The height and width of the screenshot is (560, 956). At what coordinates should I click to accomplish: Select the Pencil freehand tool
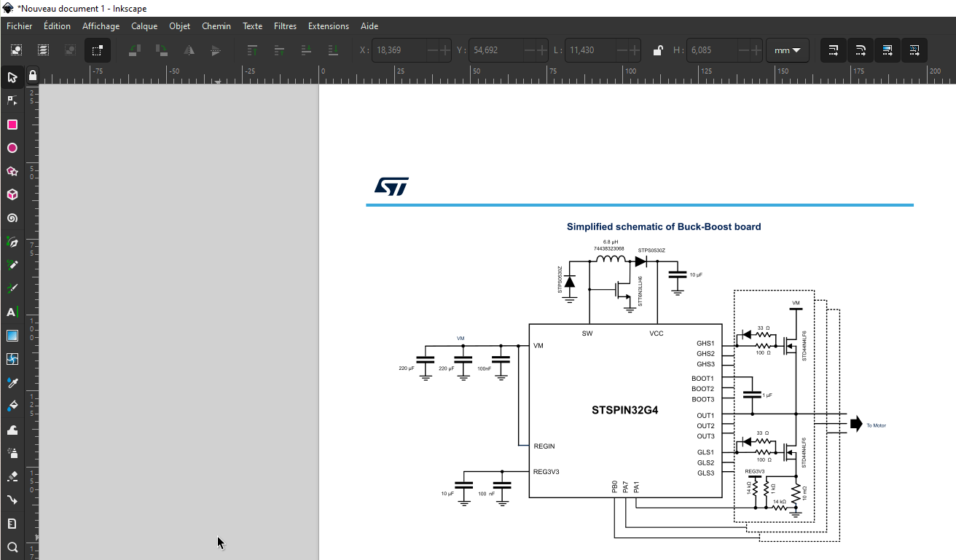12,265
